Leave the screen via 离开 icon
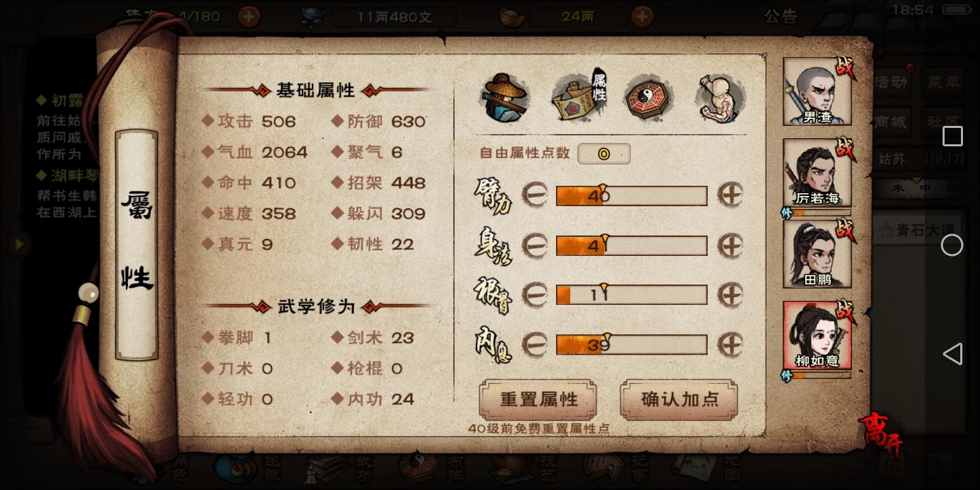The image size is (980, 490). (881, 434)
